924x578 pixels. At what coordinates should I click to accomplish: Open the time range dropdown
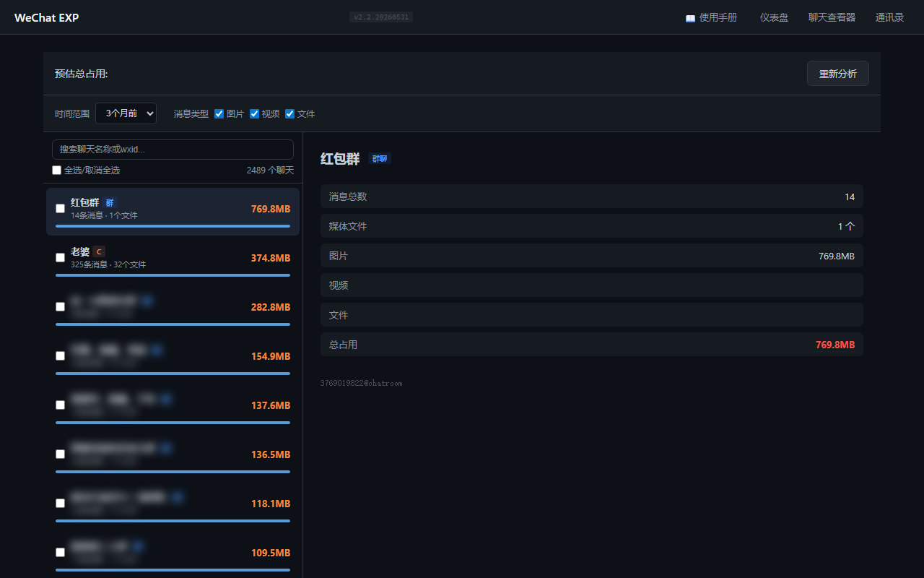tap(126, 113)
